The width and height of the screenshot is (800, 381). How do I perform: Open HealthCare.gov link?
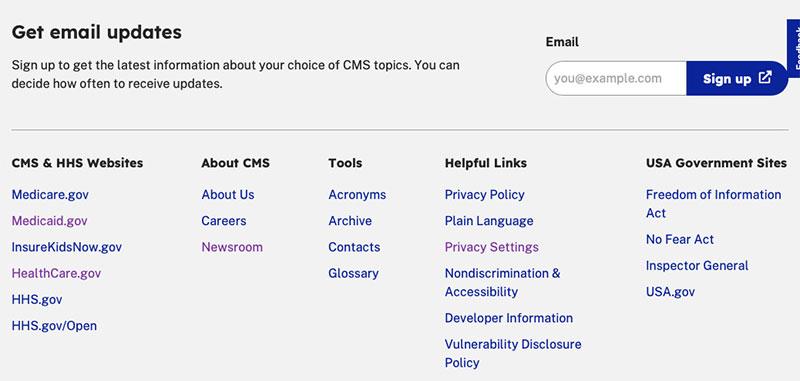(x=56, y=273)
